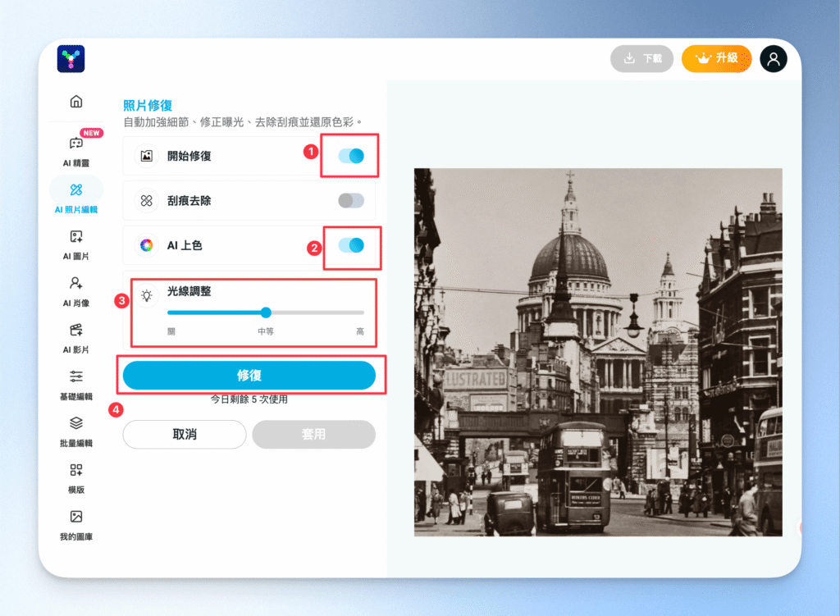Click the 下載 download button
Screen dimensions: 840x616
641,58
